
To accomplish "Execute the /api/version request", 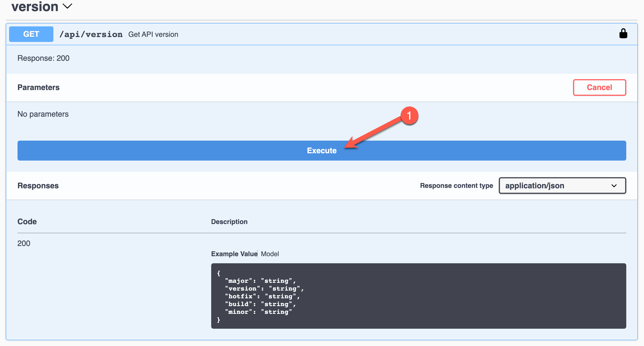I will click(322, 150).
